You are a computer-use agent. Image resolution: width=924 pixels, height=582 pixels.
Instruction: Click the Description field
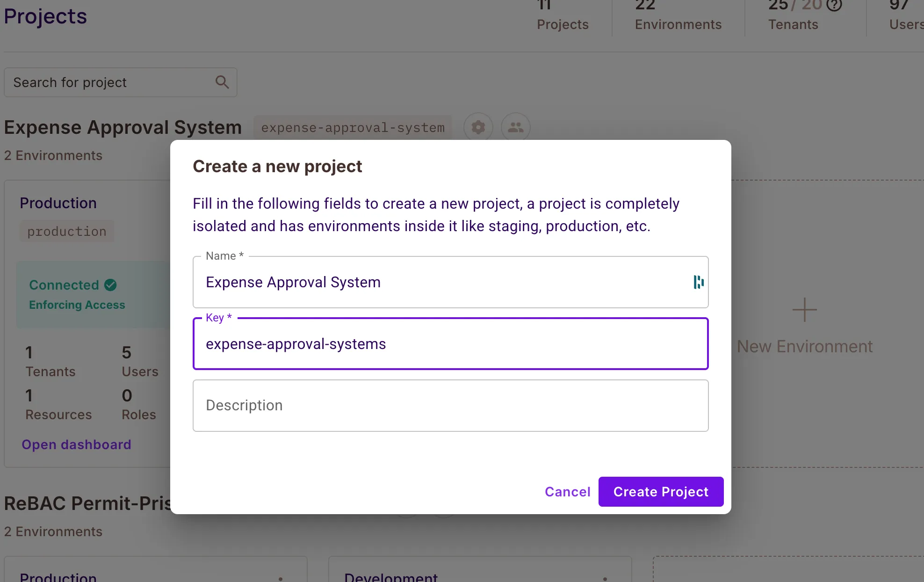(x=450, y=406)
